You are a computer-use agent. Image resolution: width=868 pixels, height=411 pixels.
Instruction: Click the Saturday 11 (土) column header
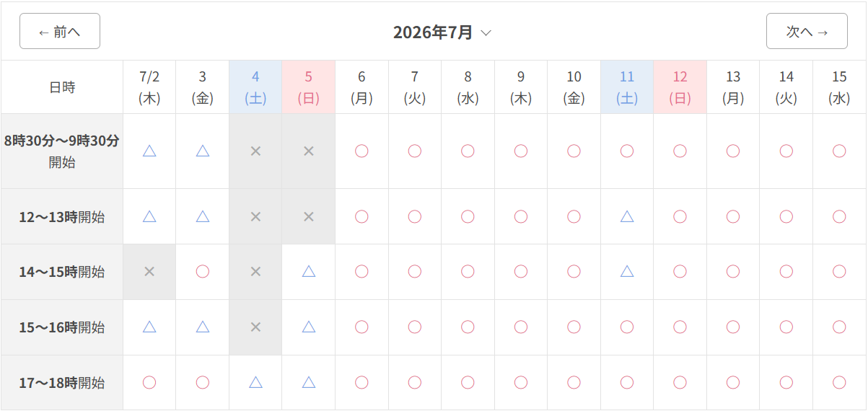[x=627, y=87]
